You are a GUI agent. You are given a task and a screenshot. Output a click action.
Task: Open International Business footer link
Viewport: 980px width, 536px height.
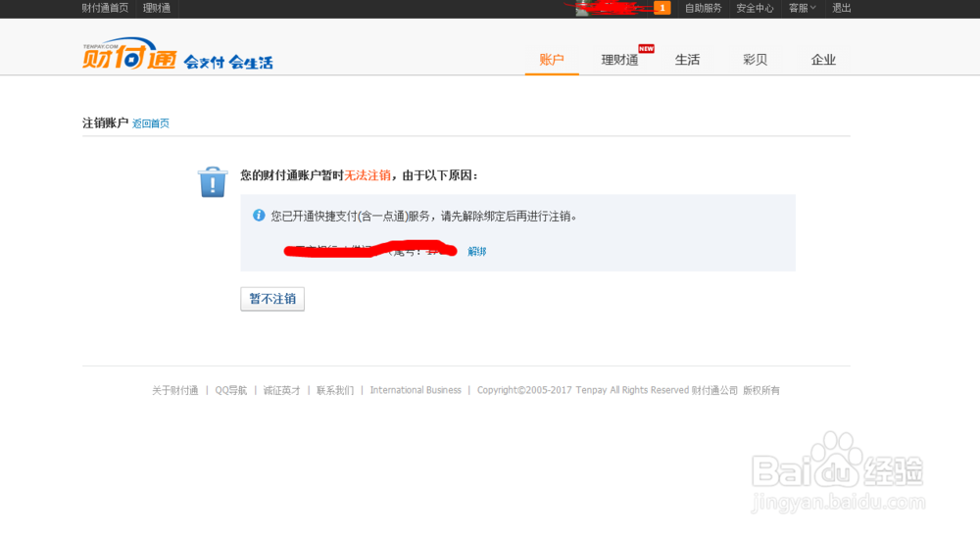(x=416, y=390)
